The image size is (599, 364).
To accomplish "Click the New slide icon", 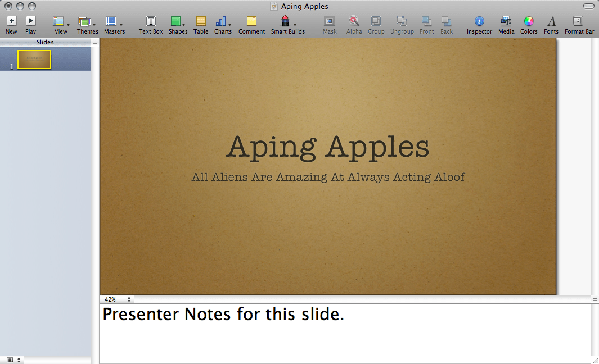I will (11, 21).
